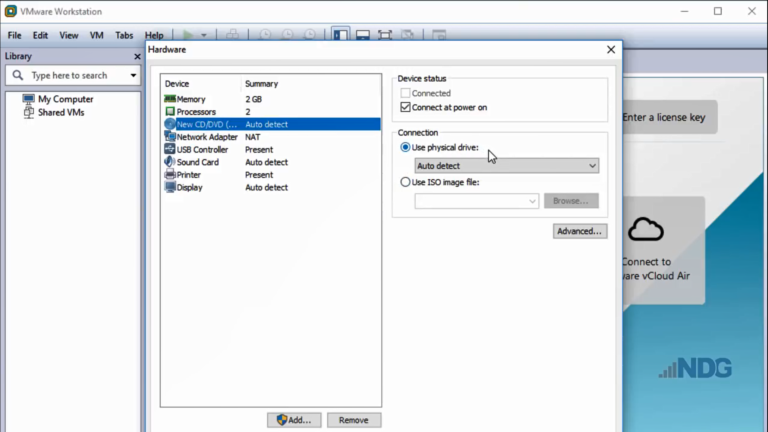Click the 2 GB memory summary value
Viewport: 768px width, 432px height.
click(254, 99)
